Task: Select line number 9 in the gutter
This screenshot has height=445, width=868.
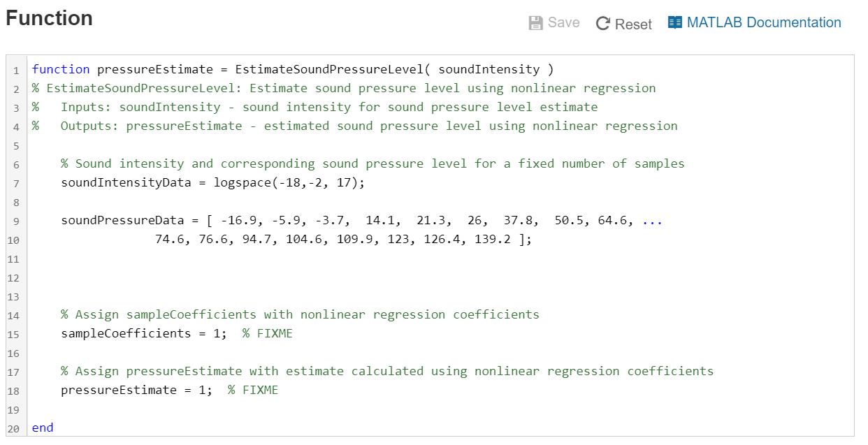Action: click(16, 220)
